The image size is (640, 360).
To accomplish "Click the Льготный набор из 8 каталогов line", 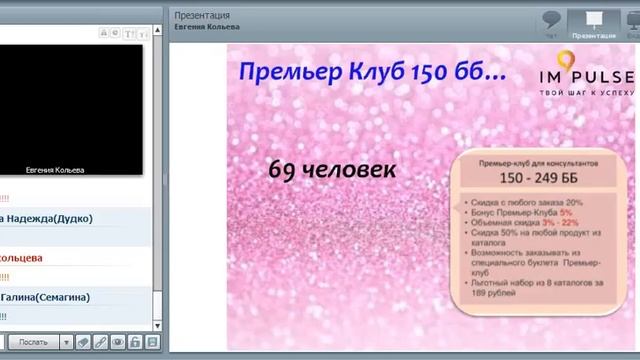I will (537, 287).
